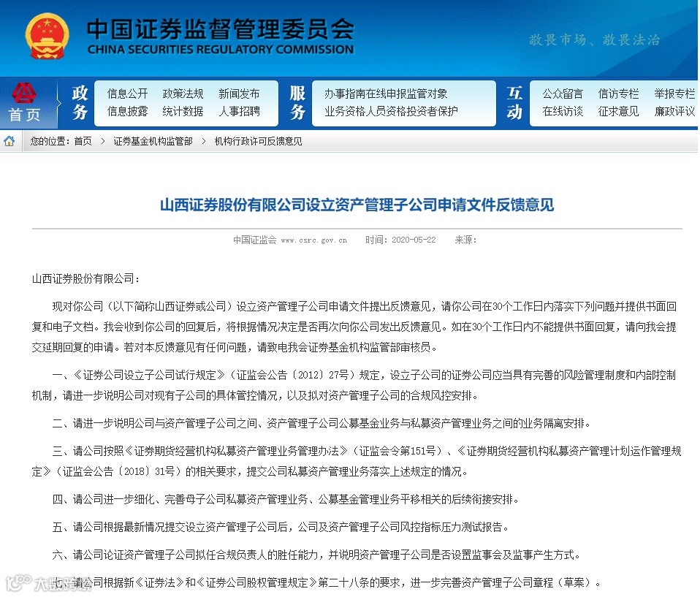This screenshot has width=700, height=597.
Task: Click the 在线申报 link
Action: click(386, 94)
